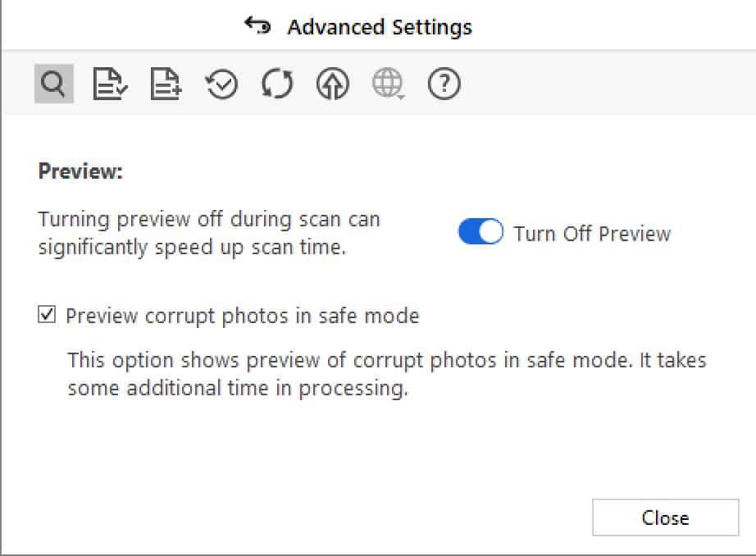Click the globe language icon
Screen dimensions: 756x556
pyautogui.click(x=387, y=83)
